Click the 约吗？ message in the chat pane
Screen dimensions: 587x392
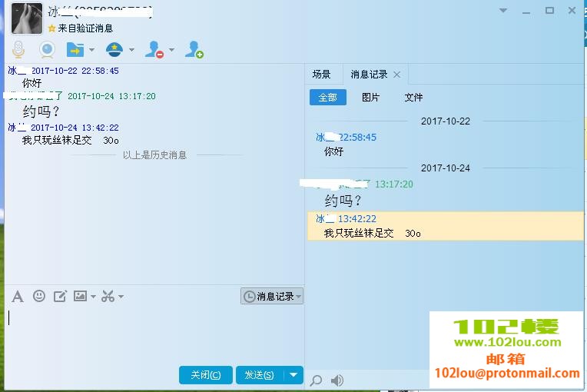[x=41, y=111]
